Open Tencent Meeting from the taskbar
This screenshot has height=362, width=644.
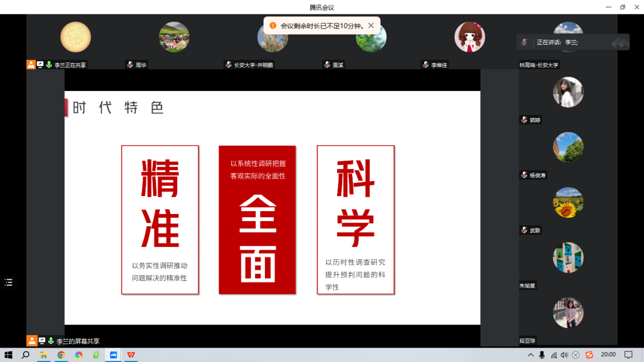(x=113, y=355)
